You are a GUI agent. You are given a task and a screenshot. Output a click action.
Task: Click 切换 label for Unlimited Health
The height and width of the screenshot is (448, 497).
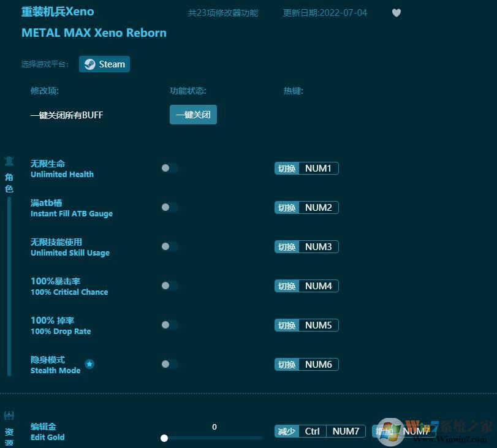click(x=287, y=169)
